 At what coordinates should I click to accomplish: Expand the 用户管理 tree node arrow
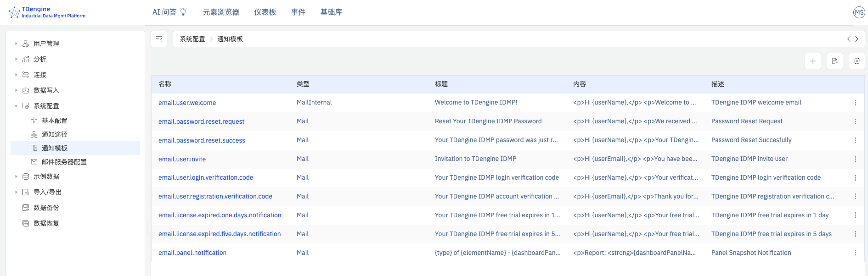tap(16, 44)
